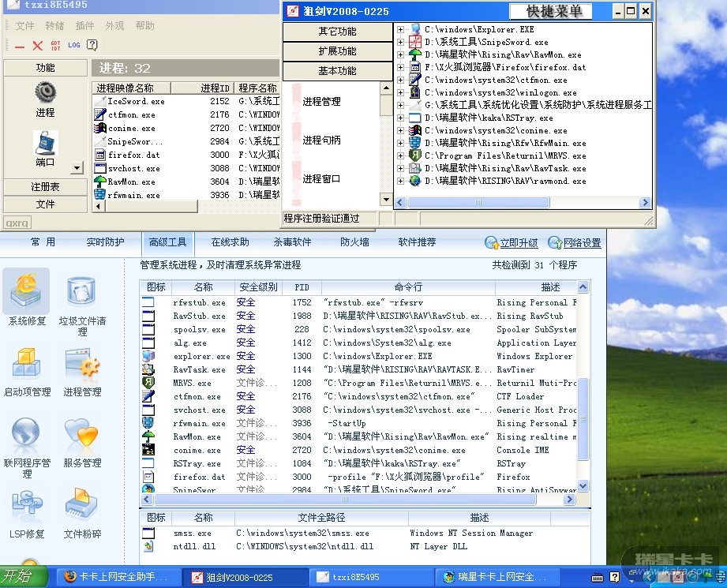Open 文件 menu in IceSword
Viewport: 727px width, 588px height.
[24, 25]
